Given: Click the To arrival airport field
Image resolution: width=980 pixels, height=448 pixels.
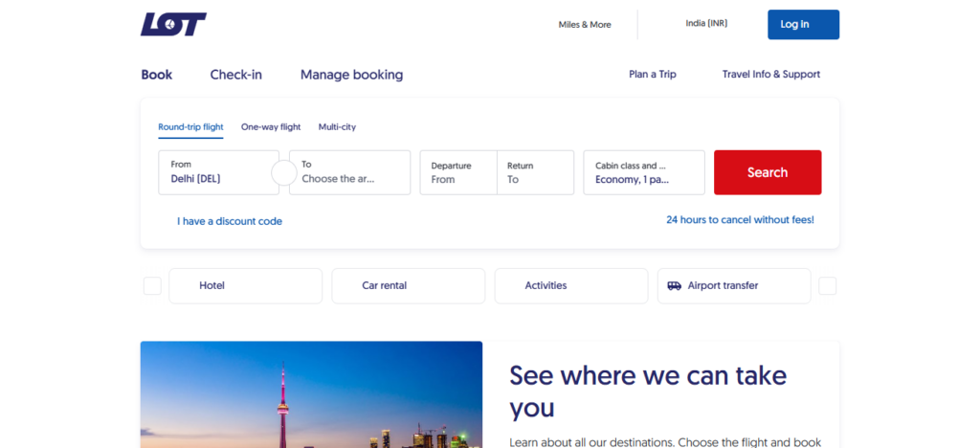Looking at the screenshot, I should (350, 172).
